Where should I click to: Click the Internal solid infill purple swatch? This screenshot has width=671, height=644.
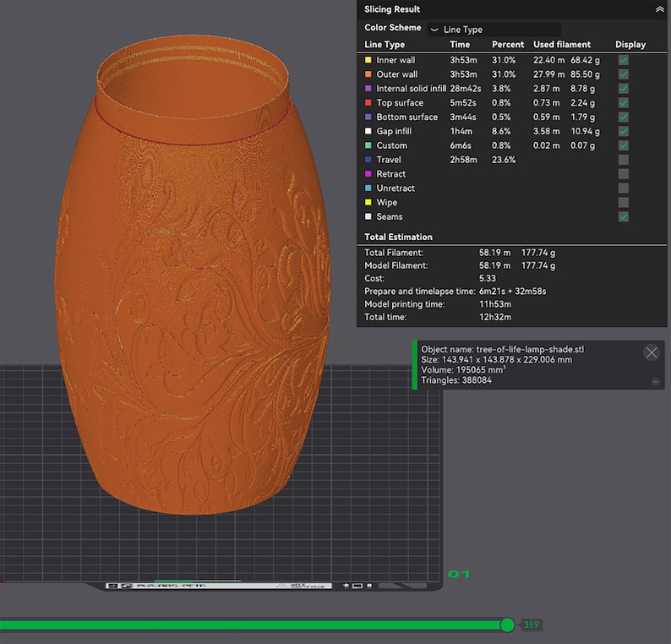[x=368, y=89]
